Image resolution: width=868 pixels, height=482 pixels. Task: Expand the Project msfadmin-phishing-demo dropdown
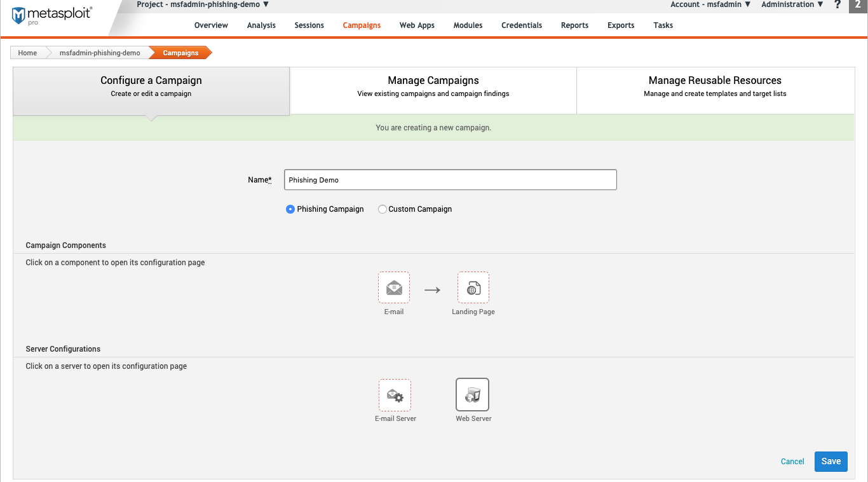coord(203,4)
